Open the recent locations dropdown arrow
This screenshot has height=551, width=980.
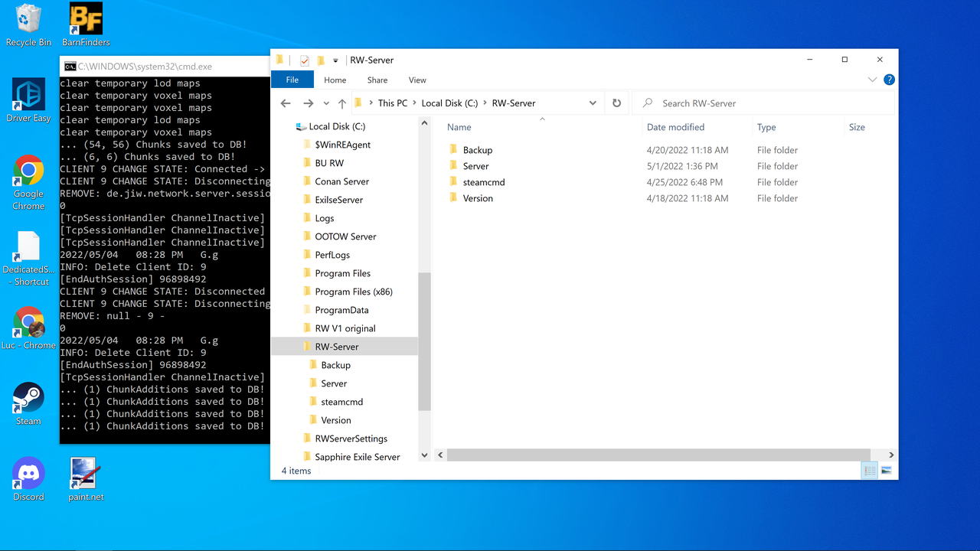[326, 103]
